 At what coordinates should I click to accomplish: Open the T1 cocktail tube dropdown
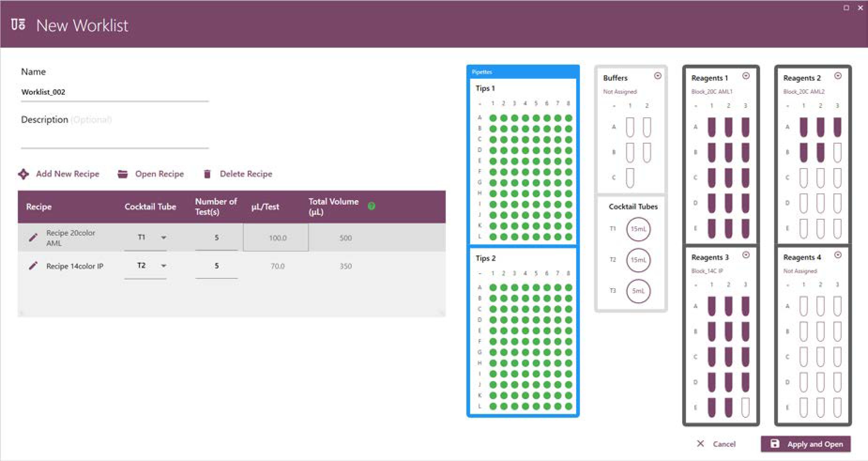(164, 238)
